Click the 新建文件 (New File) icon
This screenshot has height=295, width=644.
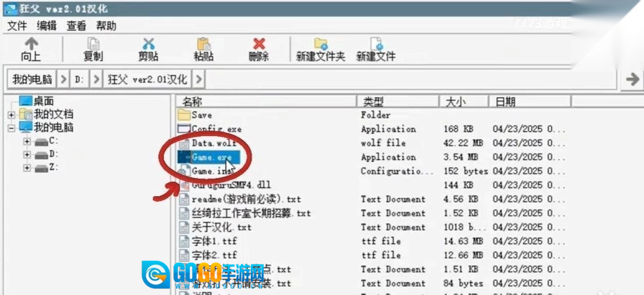(376, 44)
